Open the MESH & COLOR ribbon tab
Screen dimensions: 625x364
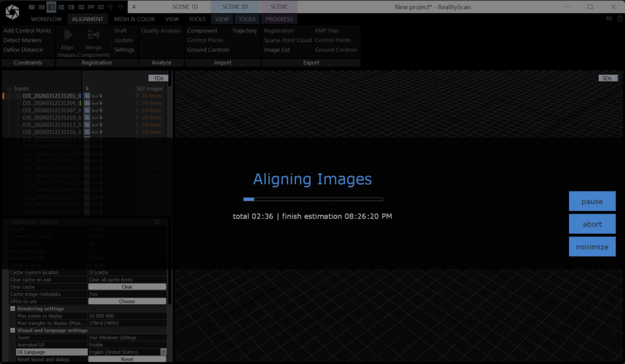134,19
